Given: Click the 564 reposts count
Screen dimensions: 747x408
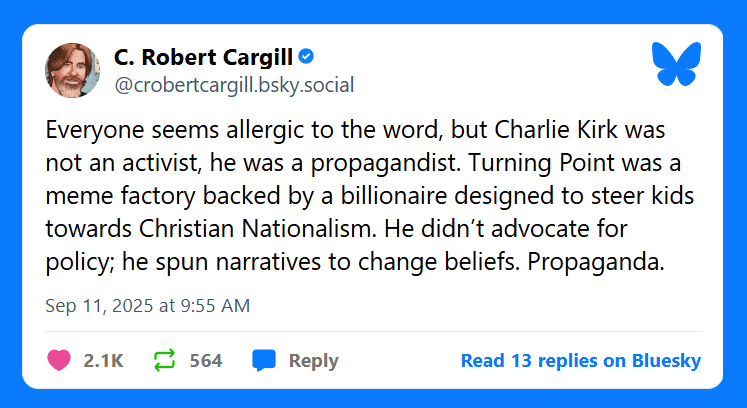Looking at the screenshot, I should coord(206,361).
